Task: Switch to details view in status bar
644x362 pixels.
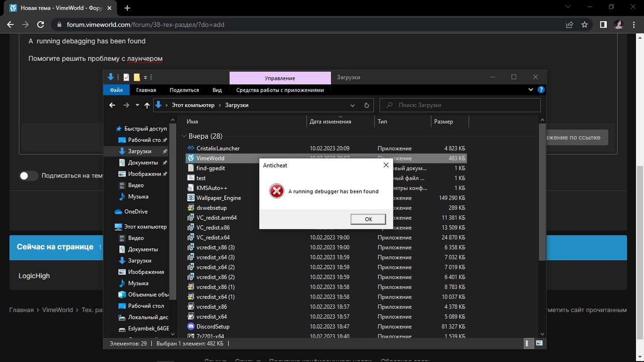Action: (528, 343)
